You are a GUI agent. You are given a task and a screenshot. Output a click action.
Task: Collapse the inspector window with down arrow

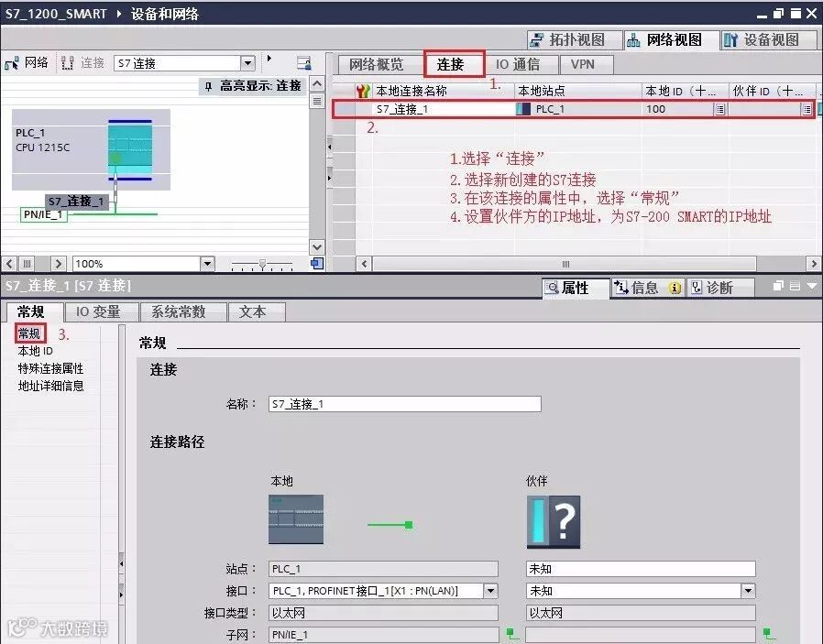pos(812,286)
